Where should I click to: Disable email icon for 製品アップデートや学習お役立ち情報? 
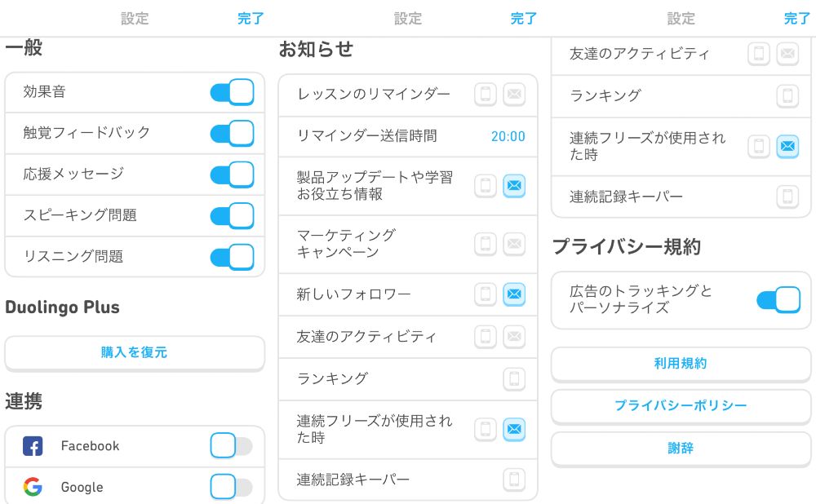point(514,186)
